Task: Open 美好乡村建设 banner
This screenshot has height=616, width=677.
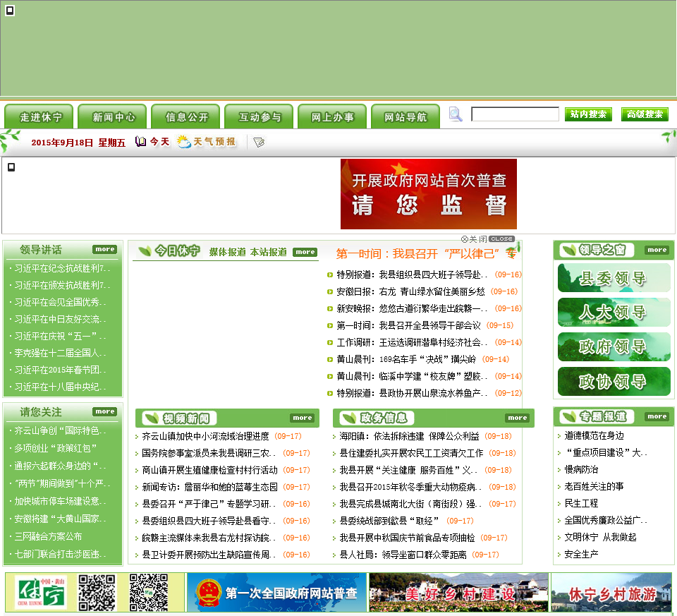Action: click(458, 592)
